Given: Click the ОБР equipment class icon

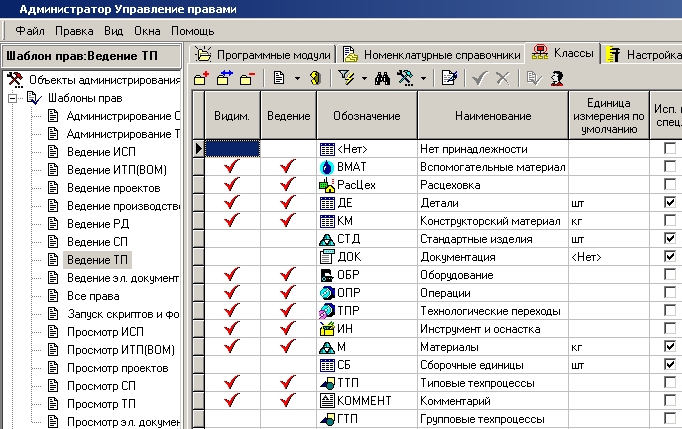Looking at the screenshot, I should (327, 275).
